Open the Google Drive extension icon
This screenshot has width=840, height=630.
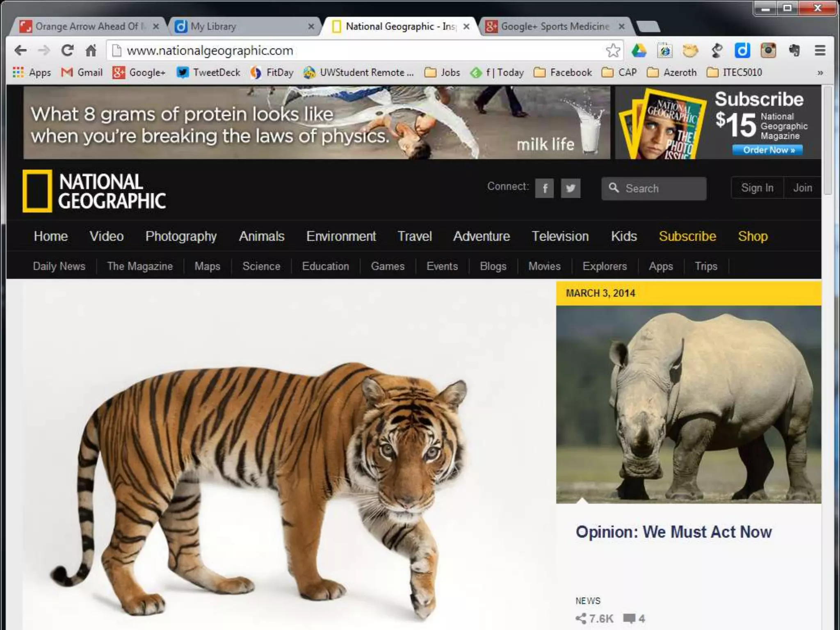[x=639, y=50]
